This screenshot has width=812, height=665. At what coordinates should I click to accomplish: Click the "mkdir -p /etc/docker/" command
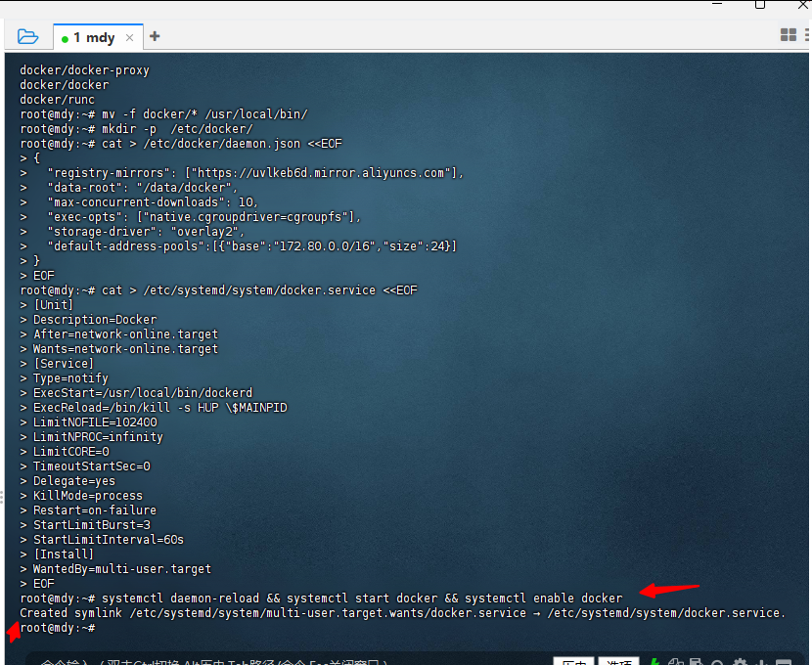177,129
